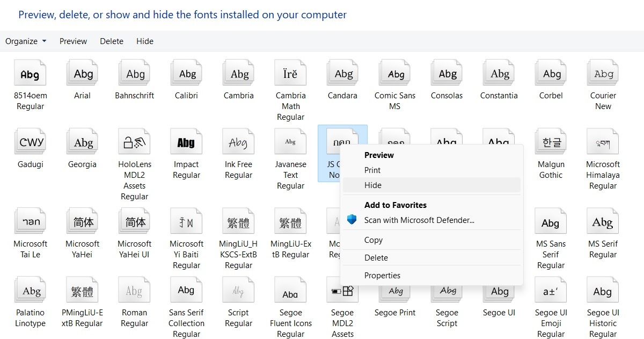Click the Courier New font icon

pos(602,73)
